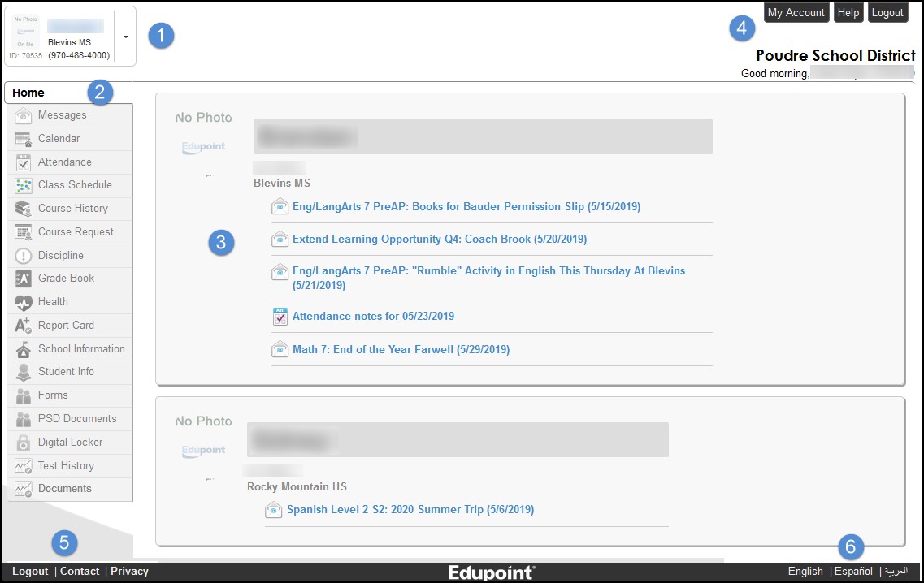924x583 pixels.
Task: View Report Card in the navigation menu
Action: point(70,326)
